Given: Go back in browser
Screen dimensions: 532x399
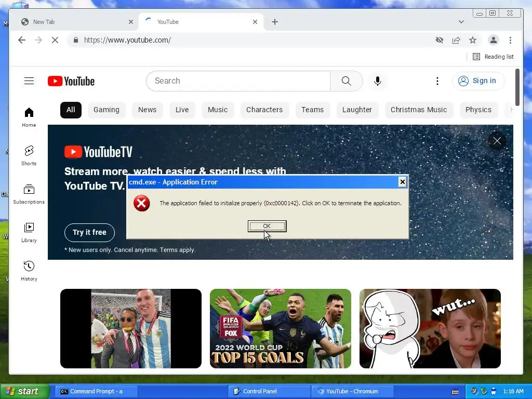Looking at the screenshot, I should (x=22, y=40).
